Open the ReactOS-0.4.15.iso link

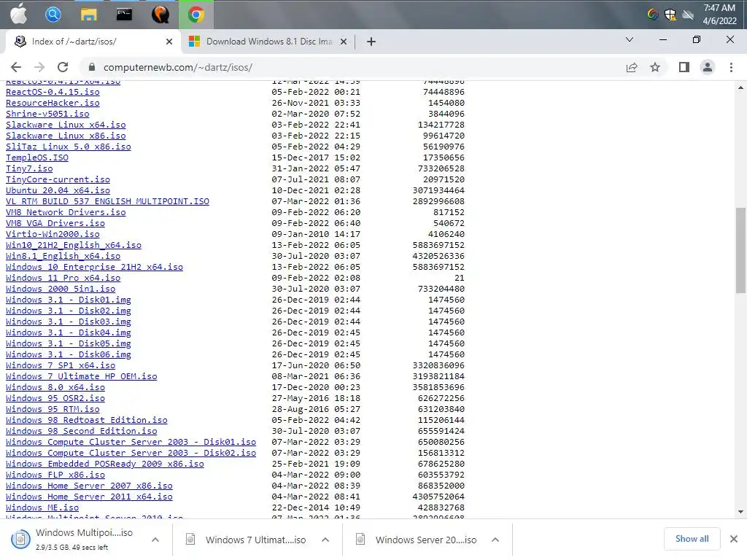[53, 92]
